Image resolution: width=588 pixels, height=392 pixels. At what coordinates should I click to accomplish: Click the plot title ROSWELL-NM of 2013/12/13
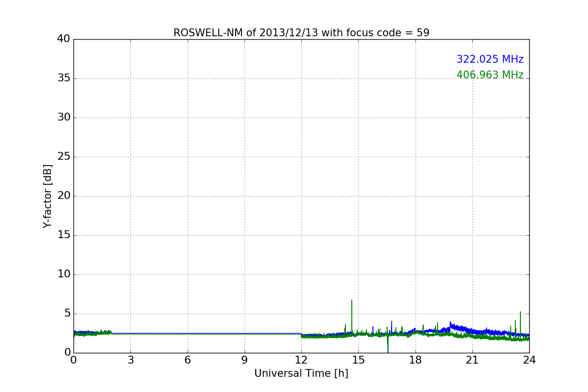(x=301, y=33)
